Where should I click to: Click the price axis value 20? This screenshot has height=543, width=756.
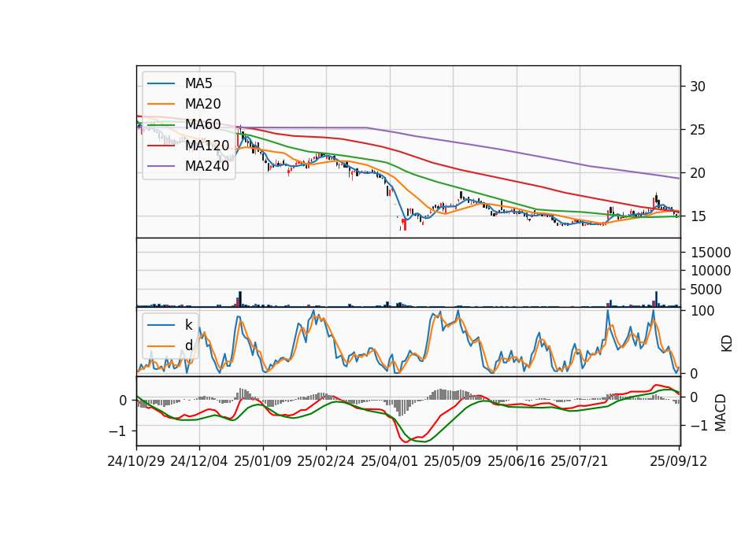pos(698,173)
